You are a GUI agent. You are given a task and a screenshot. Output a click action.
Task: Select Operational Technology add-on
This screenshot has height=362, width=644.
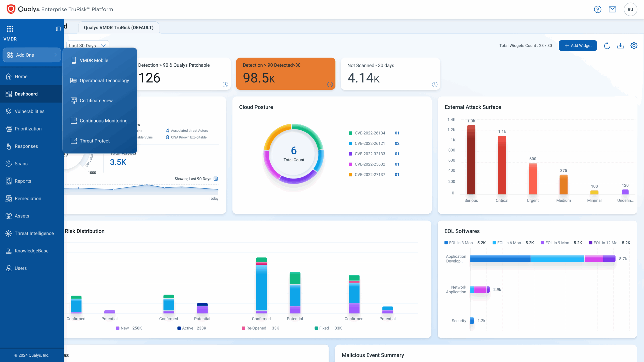tap(100, 80)
